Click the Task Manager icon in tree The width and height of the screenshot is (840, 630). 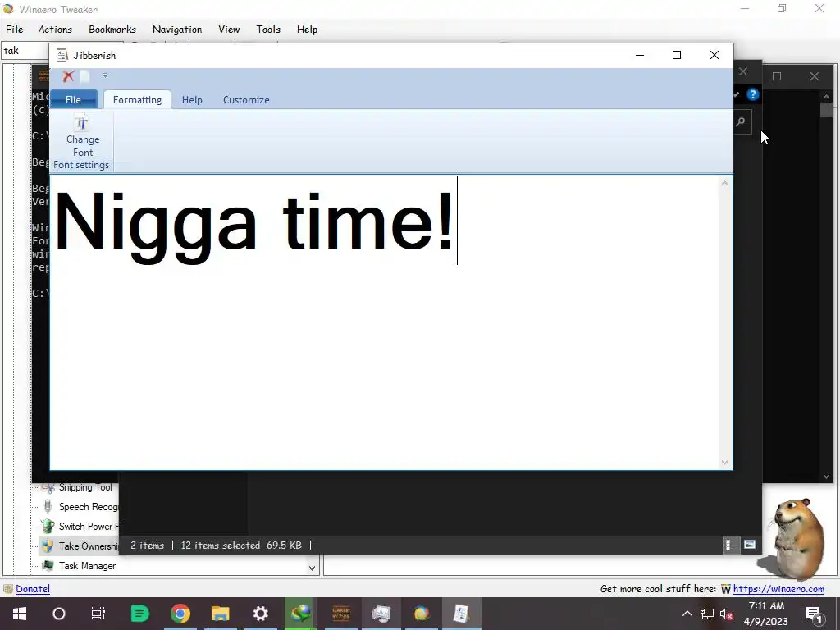[48, 566]
